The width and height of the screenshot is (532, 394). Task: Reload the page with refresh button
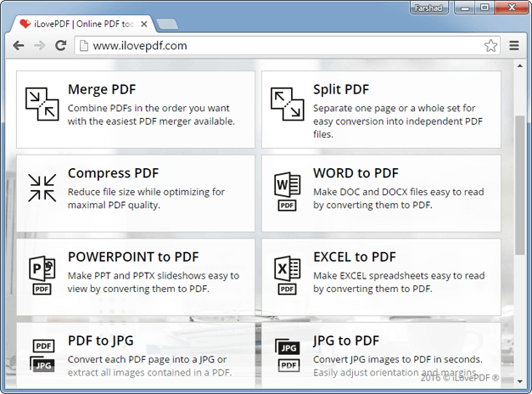(61, 45)
